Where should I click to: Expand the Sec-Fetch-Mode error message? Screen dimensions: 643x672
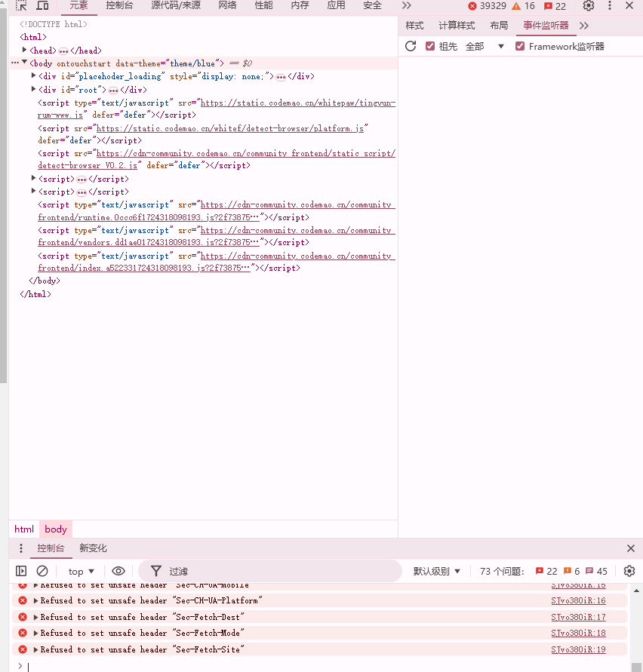tap(36, 633)
